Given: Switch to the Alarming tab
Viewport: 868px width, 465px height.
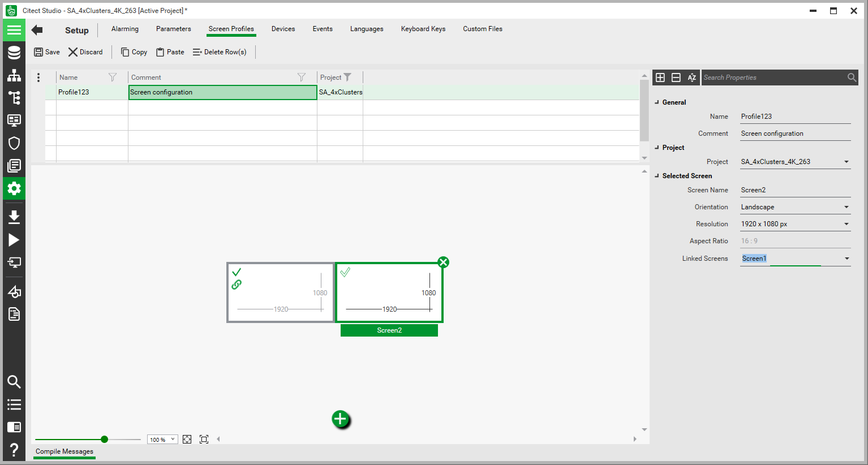Looking at the screenshot, I should (125, 29).
